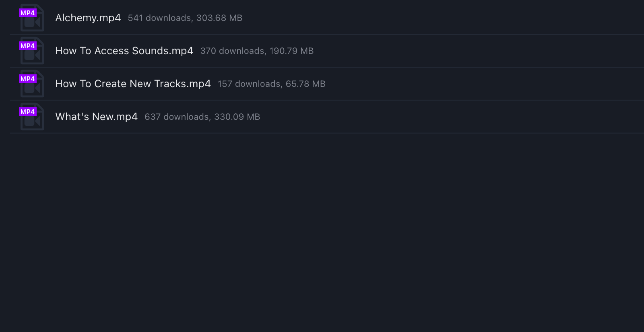Click the "541 downloads" count text
This screenshot has height=332, width=644.
pos(160,18)
